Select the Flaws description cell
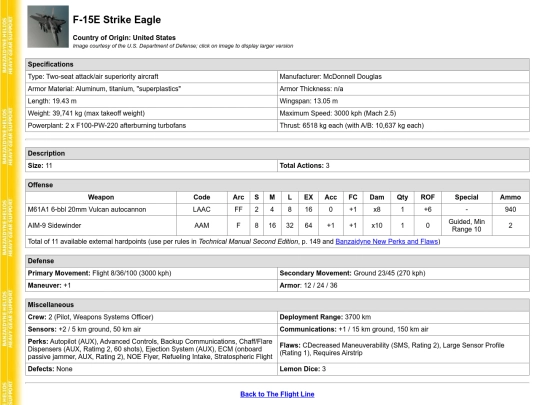 tap(403, 349)
